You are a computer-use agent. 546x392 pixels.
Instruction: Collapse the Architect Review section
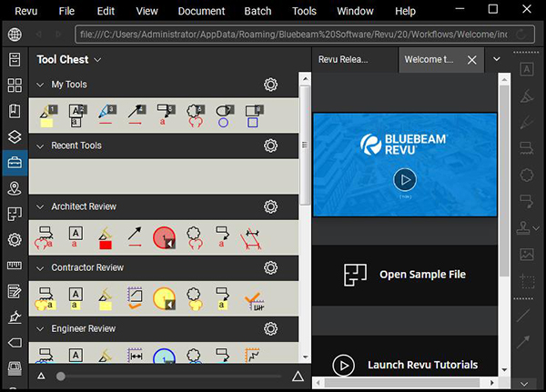(40, 207)
